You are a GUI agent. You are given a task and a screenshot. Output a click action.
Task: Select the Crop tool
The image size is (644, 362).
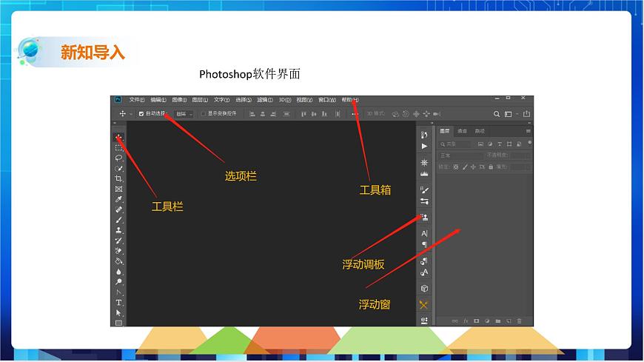(118, 178)
